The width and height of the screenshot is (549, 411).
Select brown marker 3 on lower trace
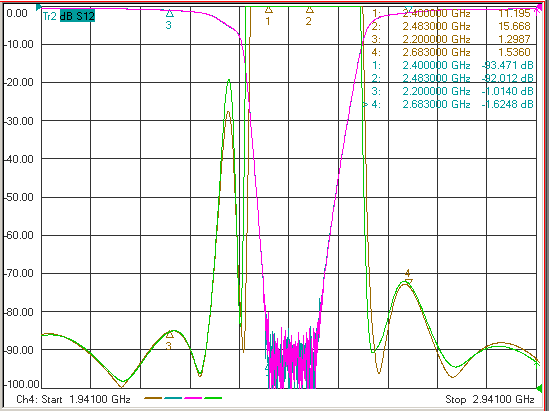(169, 335)
